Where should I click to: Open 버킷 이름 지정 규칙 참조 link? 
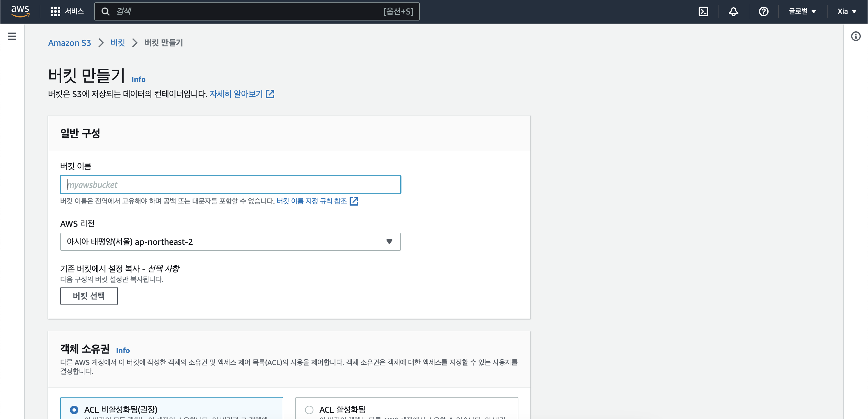312,201
